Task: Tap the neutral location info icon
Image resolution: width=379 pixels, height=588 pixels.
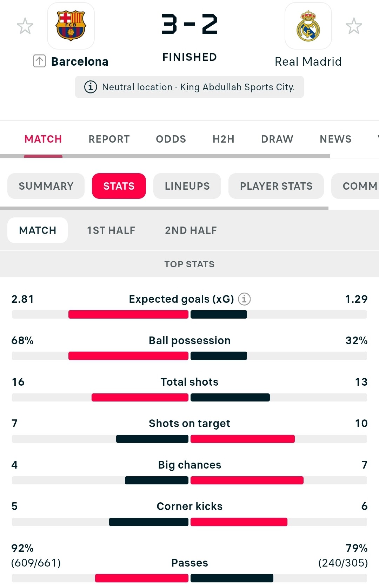Action: pyautogui.click(x=91, y=87)
